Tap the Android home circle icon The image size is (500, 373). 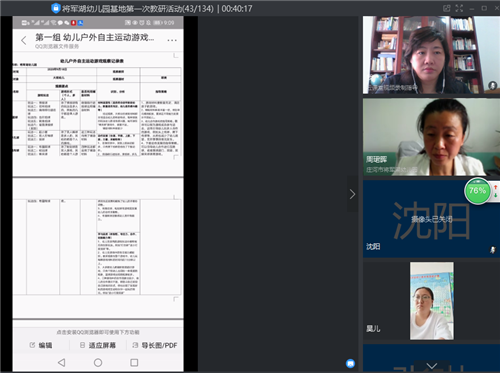98,362
